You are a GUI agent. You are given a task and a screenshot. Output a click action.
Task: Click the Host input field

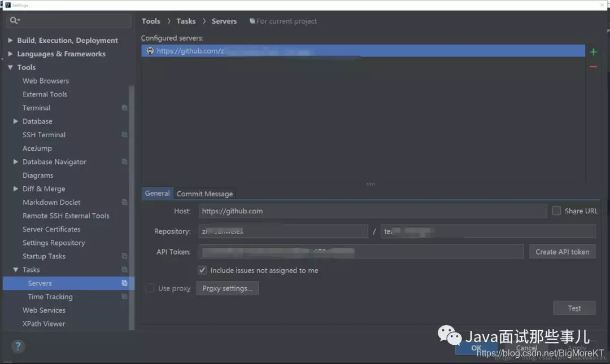[373, 210]
